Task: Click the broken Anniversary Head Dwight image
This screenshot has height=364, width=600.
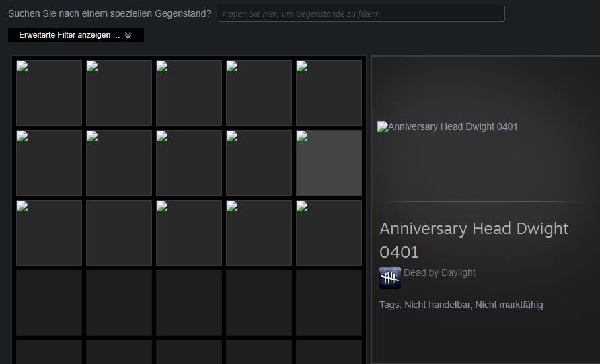Action: [x=447, y=126]
